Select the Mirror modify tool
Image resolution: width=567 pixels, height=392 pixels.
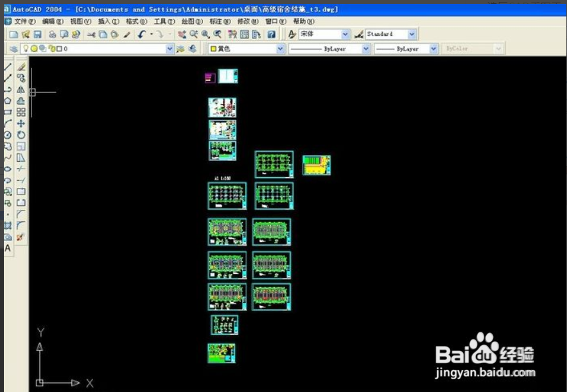(21, 90)
